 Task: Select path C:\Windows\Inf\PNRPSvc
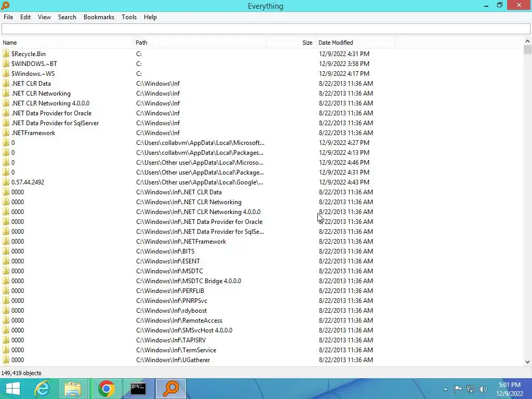[x=171, y=301]
